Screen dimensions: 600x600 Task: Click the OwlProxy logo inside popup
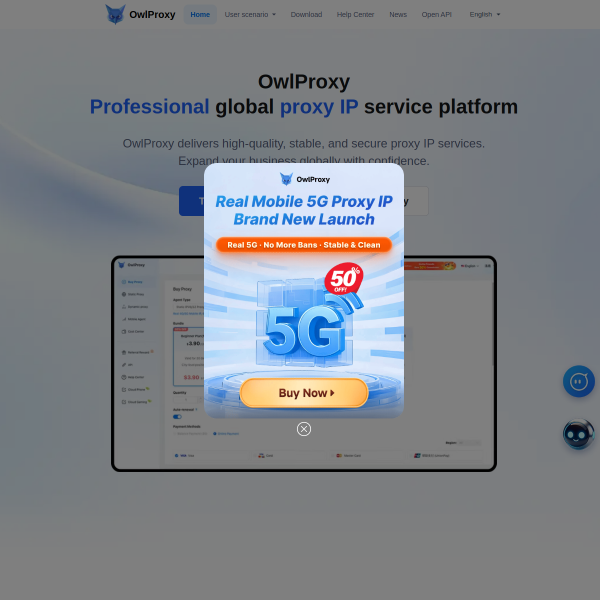coord(305,179)
